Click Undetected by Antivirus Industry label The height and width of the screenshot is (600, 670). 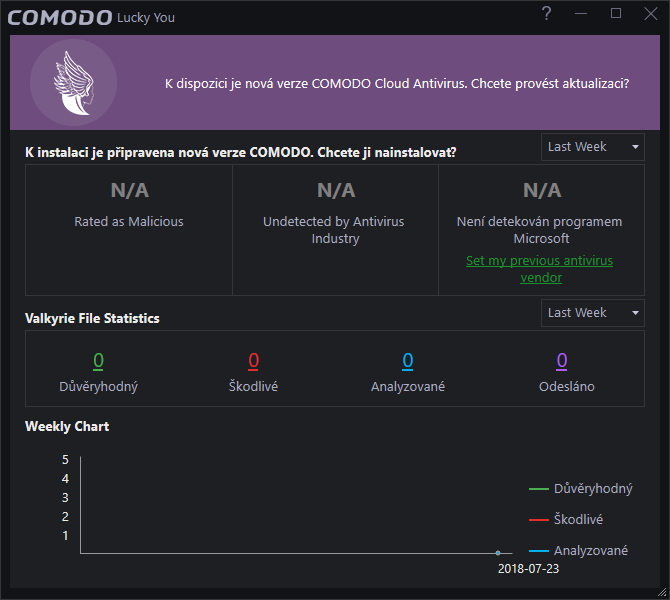(x=334, y=230)
